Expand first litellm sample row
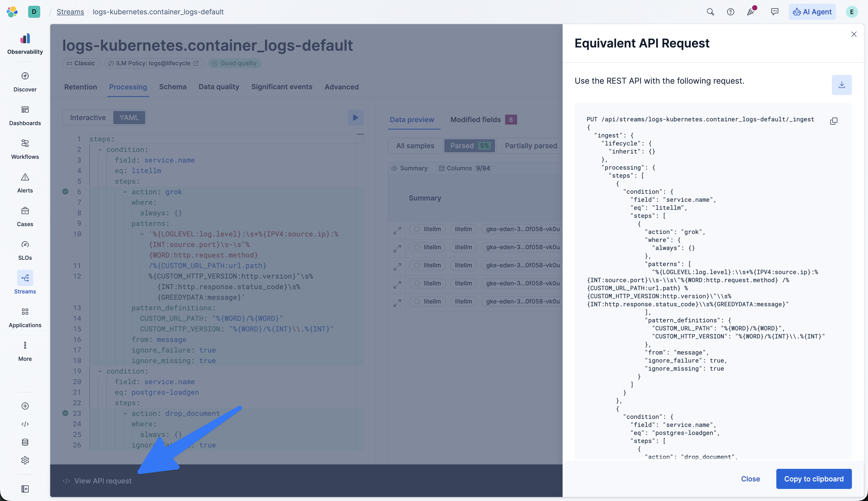Image resolution: width=868 pixels, height=501 pixels. 397,230
